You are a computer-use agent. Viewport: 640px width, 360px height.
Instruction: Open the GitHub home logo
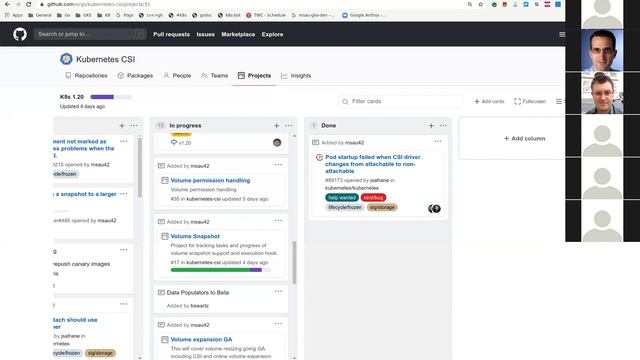pyautogui.click(x=20, y=34)
